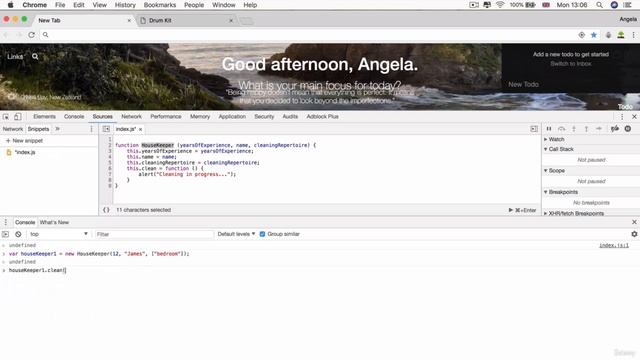Screen dimensions: 640x360
Task: Reload the page in Chrome
Action: point(31,35)
